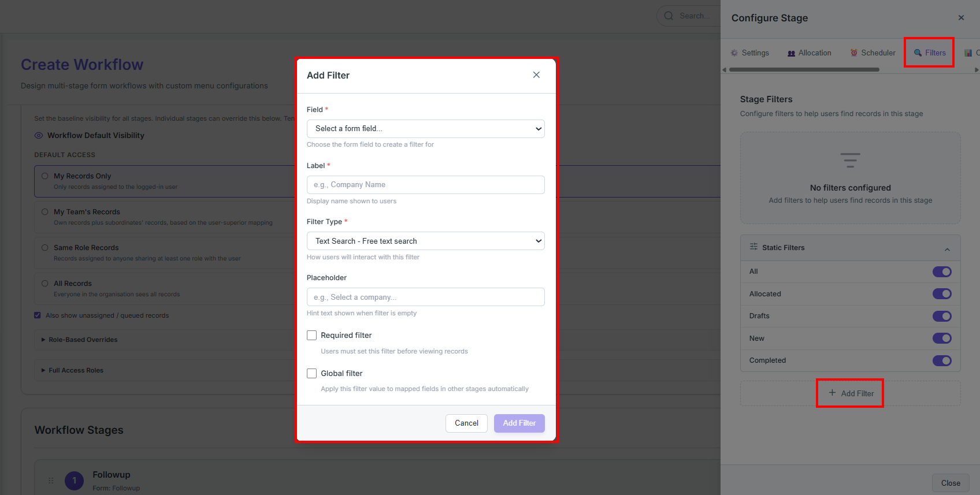Click the horizontal tab scrollbar
Viewport: 980px width, 495px height.
[804, 70]
